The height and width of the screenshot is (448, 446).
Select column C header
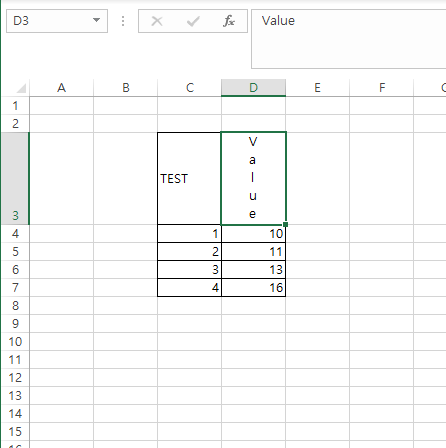click(189, 88)
